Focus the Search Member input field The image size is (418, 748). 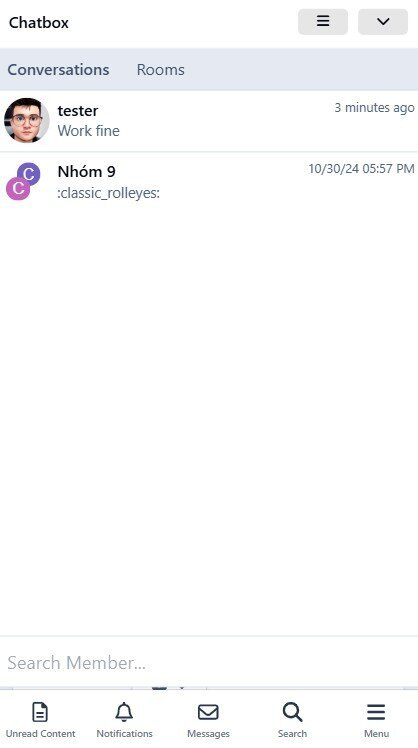coord(209,663)
